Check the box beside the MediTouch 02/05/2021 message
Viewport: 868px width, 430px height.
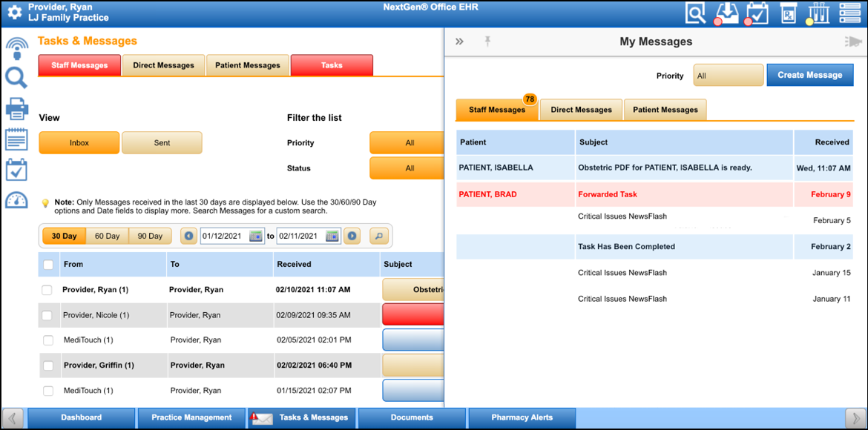point(48,340)
